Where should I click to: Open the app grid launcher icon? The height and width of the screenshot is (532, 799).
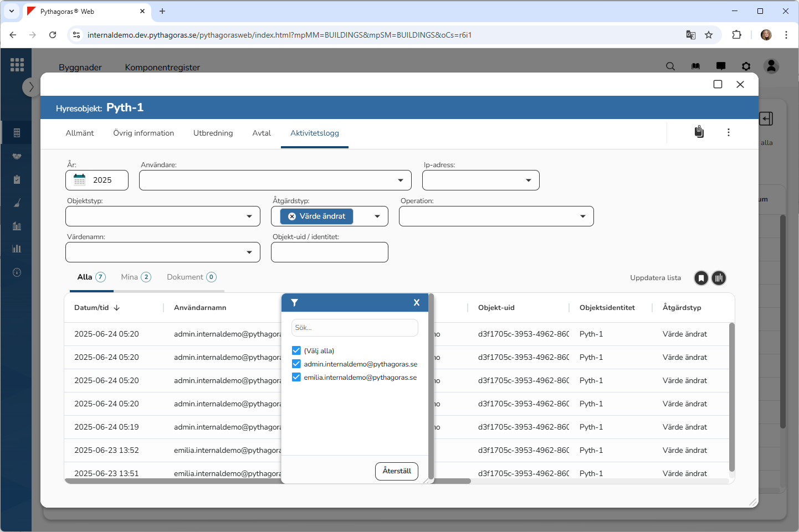[17, 65]
